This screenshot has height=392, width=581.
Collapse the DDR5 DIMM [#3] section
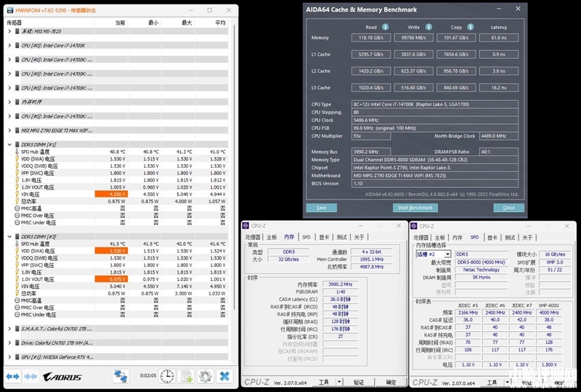pos(9,237)
